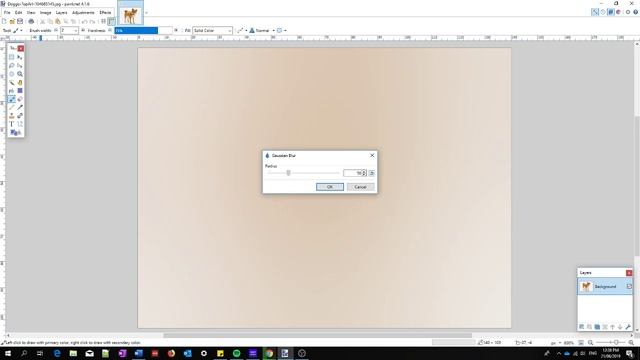Screen dimensions: 640x360
Task: Click the Add New Layer icon
Action: pyautogui.click(x=581, y=327)
